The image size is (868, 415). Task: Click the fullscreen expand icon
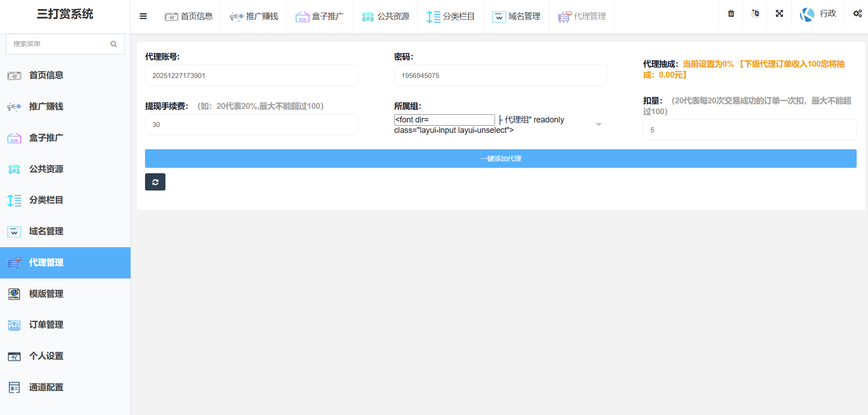click(x=779, y=14)
